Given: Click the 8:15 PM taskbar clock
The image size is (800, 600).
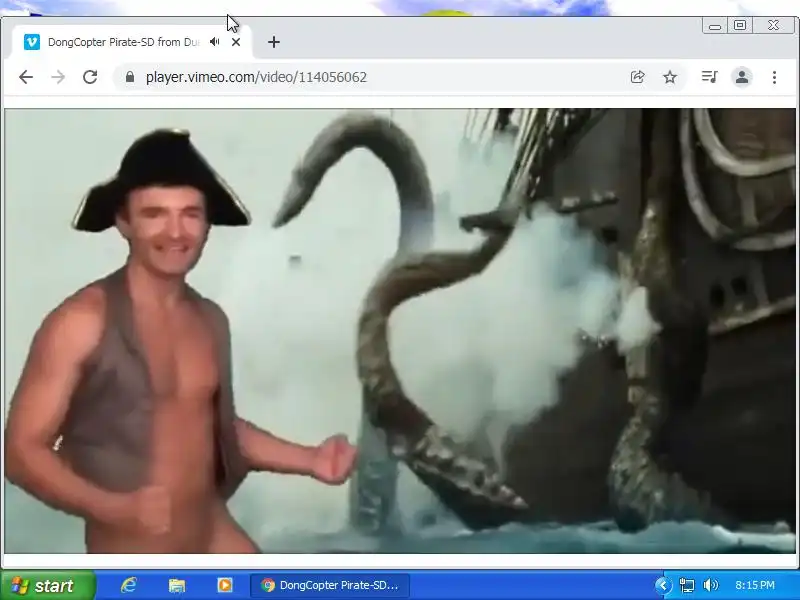Looking at the screenshot, I should pos(755,585).
